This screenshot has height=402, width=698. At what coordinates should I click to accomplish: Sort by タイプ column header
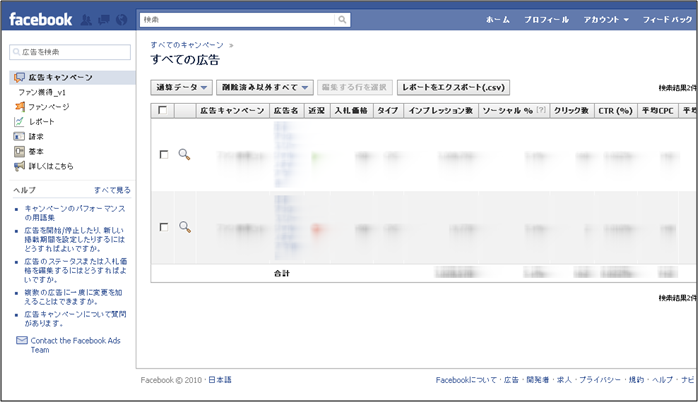tap(388, 110)
